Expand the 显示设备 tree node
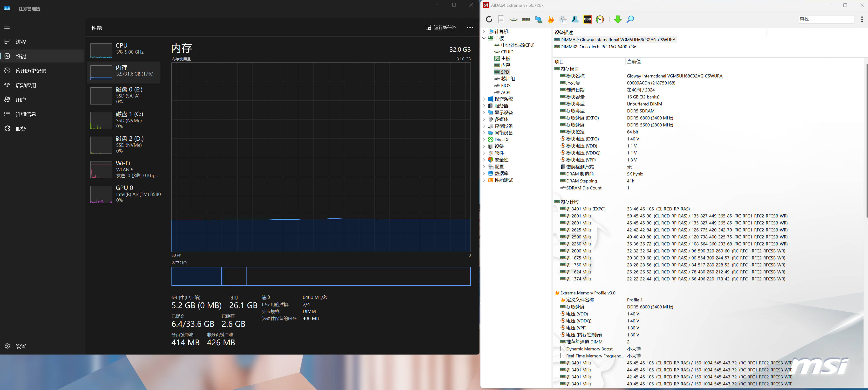This screenshot has height=390, width=868. pyautogui.click(x=484, y=113)
